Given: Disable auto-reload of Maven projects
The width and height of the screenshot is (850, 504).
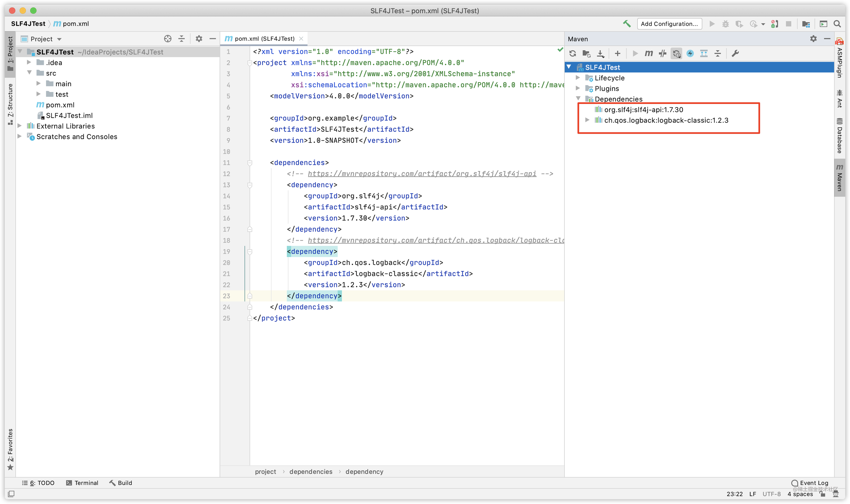Looking at the screenshot, I should point(676,53).
